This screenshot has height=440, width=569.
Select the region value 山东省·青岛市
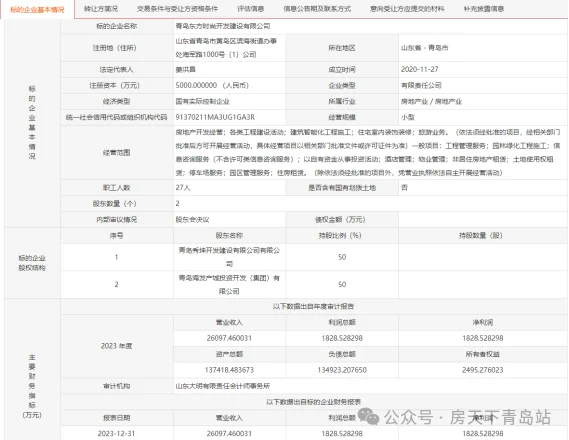(x=425, y=48)
